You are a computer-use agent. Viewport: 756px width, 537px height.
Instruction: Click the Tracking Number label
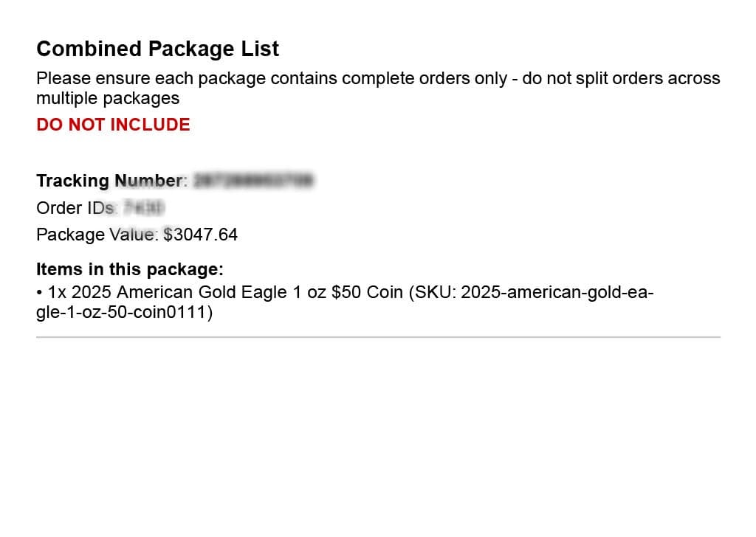click(111, 181)
